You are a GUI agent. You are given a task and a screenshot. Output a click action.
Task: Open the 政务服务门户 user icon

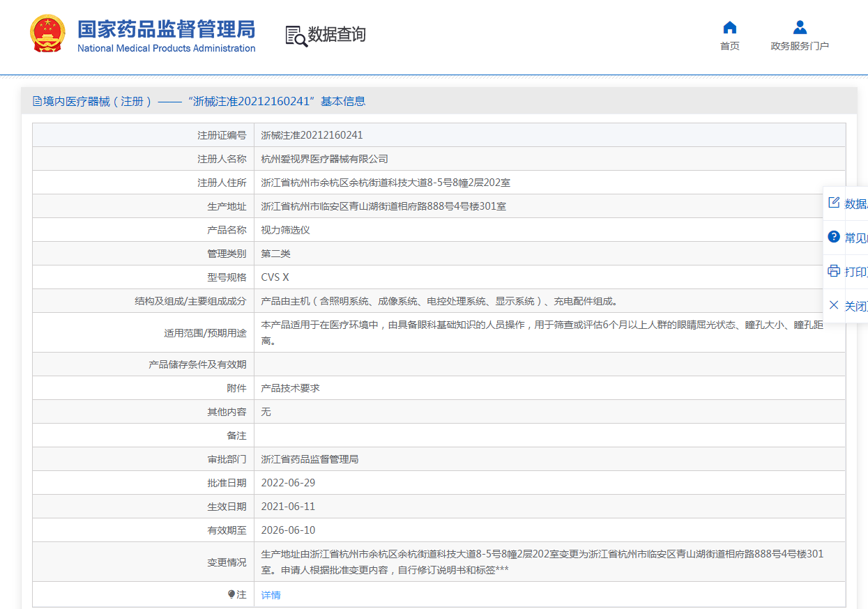(800, 27)
